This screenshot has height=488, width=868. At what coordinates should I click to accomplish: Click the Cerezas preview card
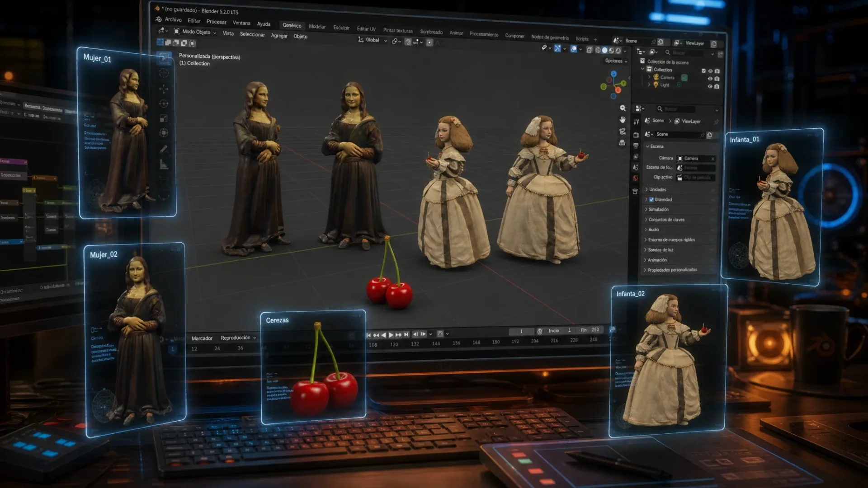click(x=313, y=367)
